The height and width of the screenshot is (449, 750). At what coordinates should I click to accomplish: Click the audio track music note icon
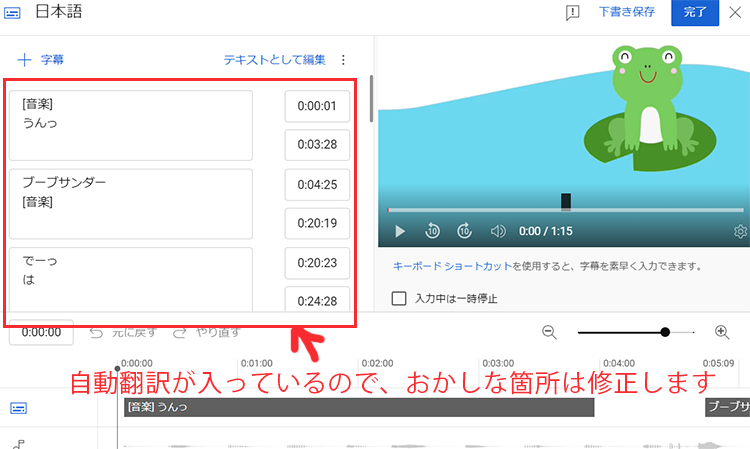[x=18, y=444]
